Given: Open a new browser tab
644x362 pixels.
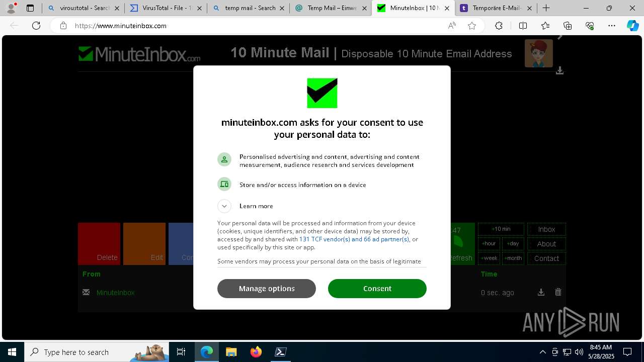Looking at the screenshot, I should (546, 8).
